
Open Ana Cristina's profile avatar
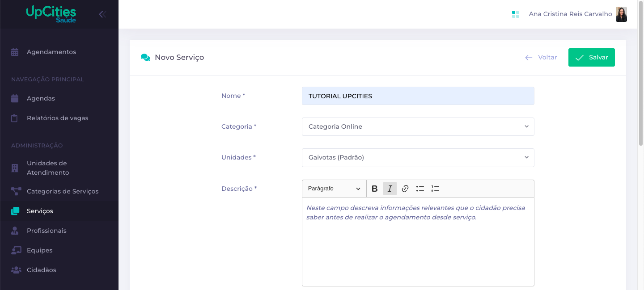coord(621,14)
